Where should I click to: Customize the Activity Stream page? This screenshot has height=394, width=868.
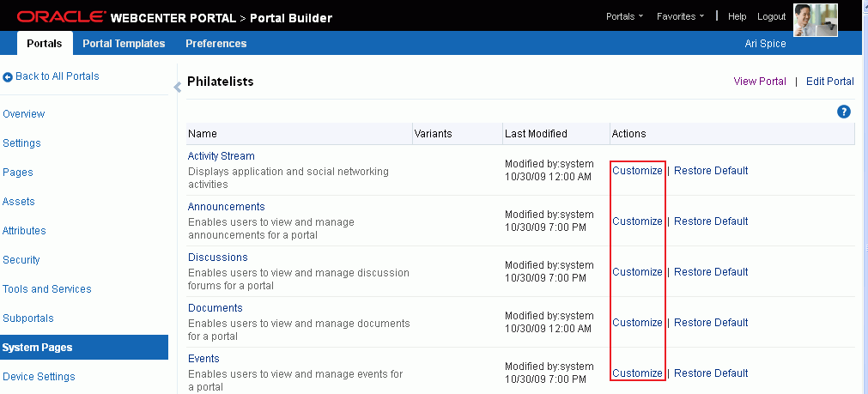637,171
